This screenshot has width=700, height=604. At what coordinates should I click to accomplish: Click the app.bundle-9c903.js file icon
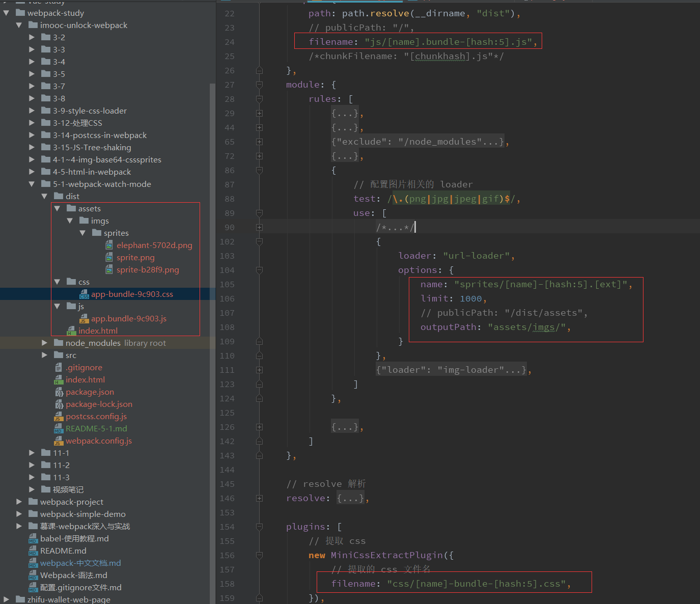84,319
